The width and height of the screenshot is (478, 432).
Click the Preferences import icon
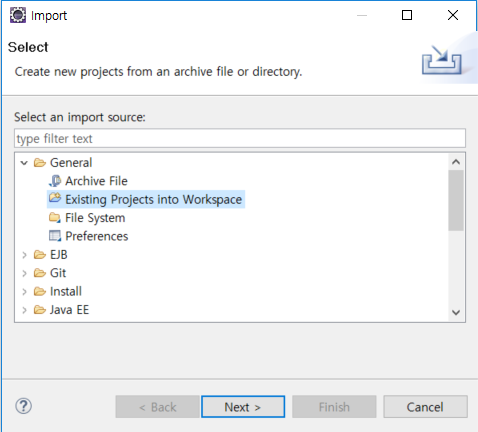tap(55, 236)
